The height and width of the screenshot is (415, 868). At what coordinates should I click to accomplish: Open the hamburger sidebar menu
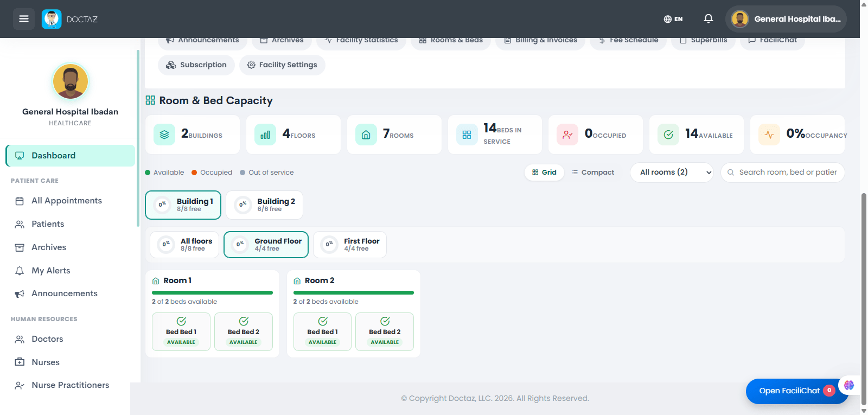point(24,19)
